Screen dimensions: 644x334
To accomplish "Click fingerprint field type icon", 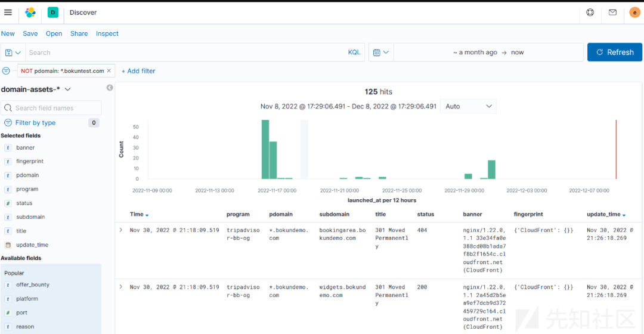I will pyautogui.click(x=8, y=162).
